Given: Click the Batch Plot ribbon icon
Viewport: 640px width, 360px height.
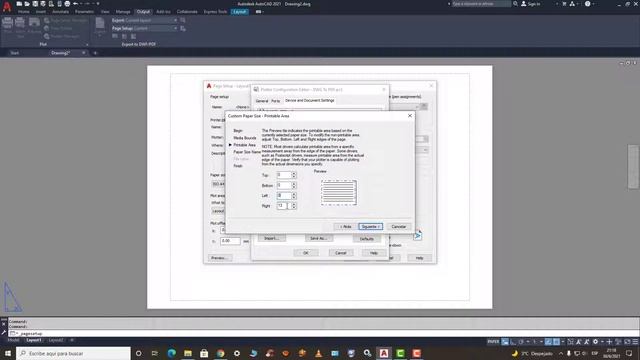Looking at the screenshot, I should pyautogui.click(x=20, y=26).
